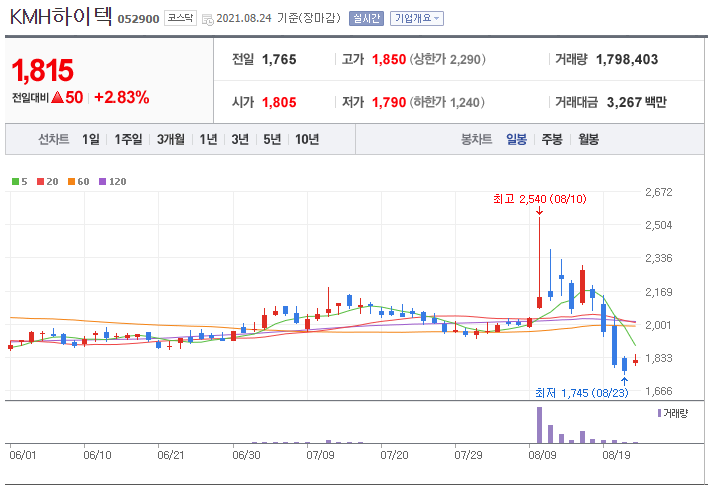Click the 2021.08.24 기준(장마감) date text
Viewport: 708px width, 485px height.
coord(278,18)
